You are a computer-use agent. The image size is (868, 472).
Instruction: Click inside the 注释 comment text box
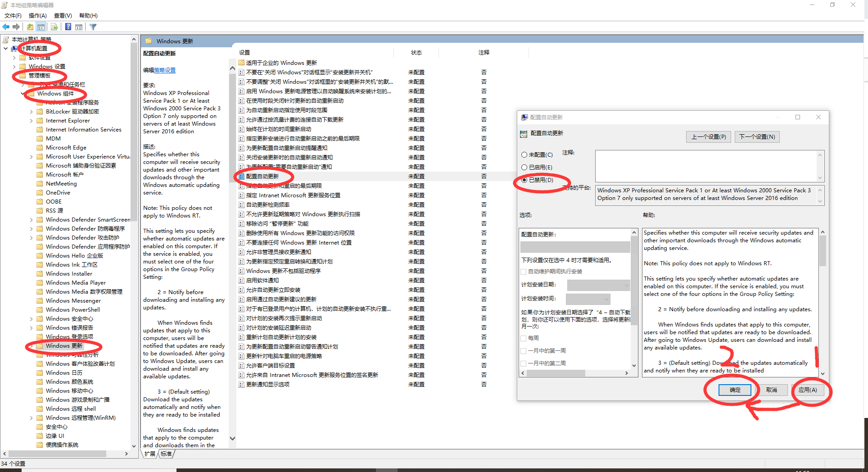tap(706, 166)
